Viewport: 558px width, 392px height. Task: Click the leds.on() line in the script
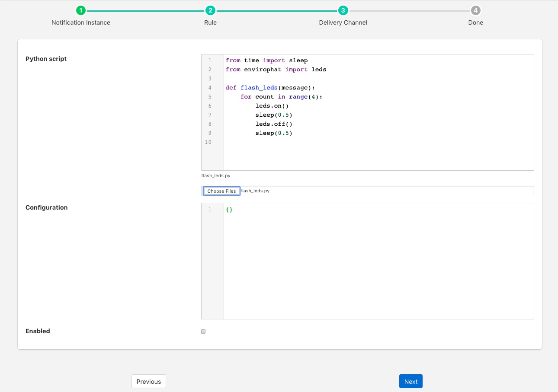coord(272,105)
